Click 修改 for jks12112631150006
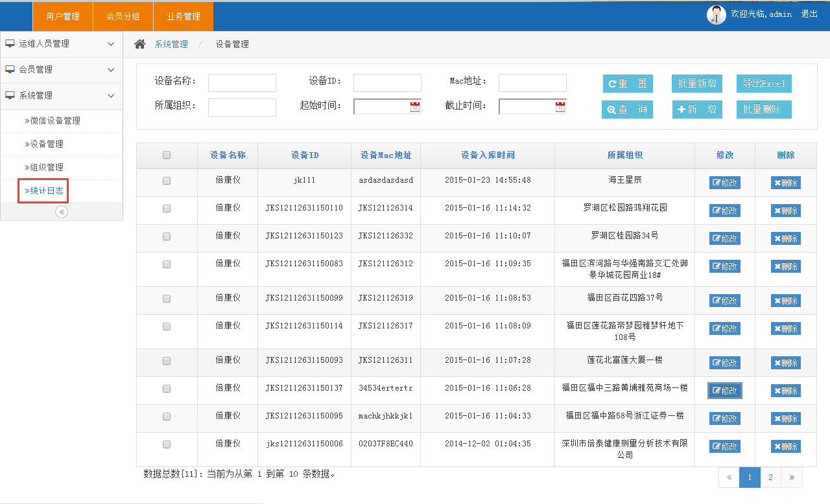This screenshot has height=504, width=830. 725,446
